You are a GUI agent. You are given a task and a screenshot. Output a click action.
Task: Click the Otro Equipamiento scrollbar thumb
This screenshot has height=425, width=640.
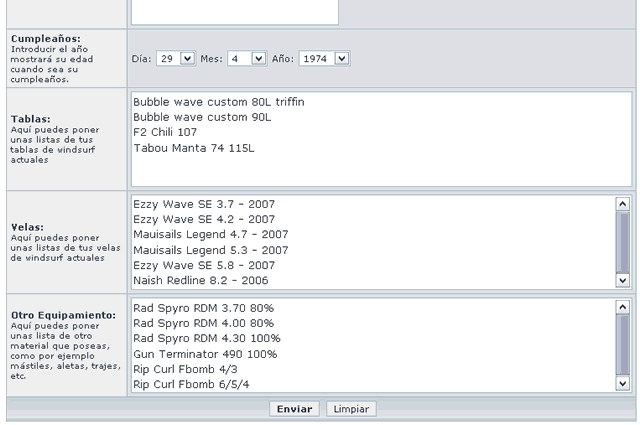624,343
